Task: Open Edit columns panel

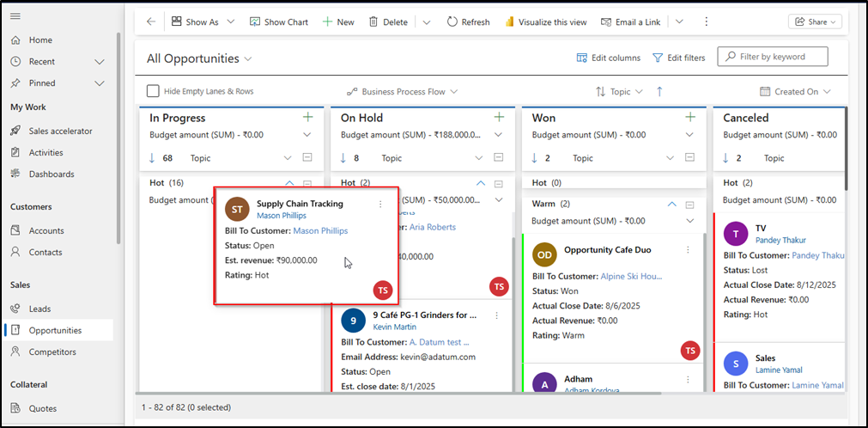Action: (608, 58)
